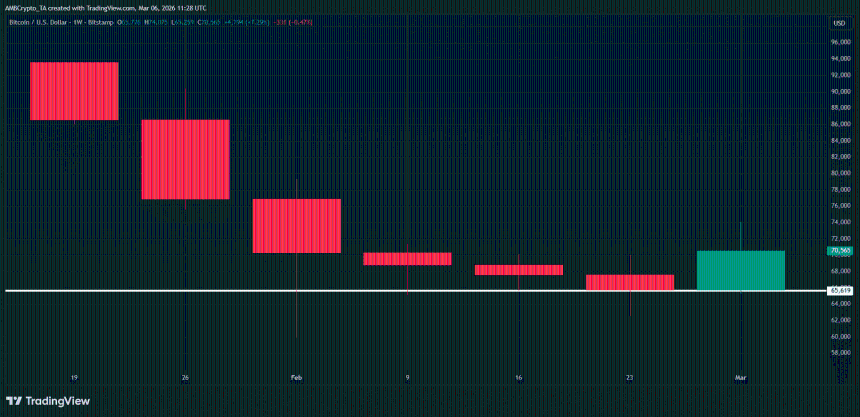Screen dimensions: 860x417
Task: Click the 23 date on time axis
Action: (629, 377)
